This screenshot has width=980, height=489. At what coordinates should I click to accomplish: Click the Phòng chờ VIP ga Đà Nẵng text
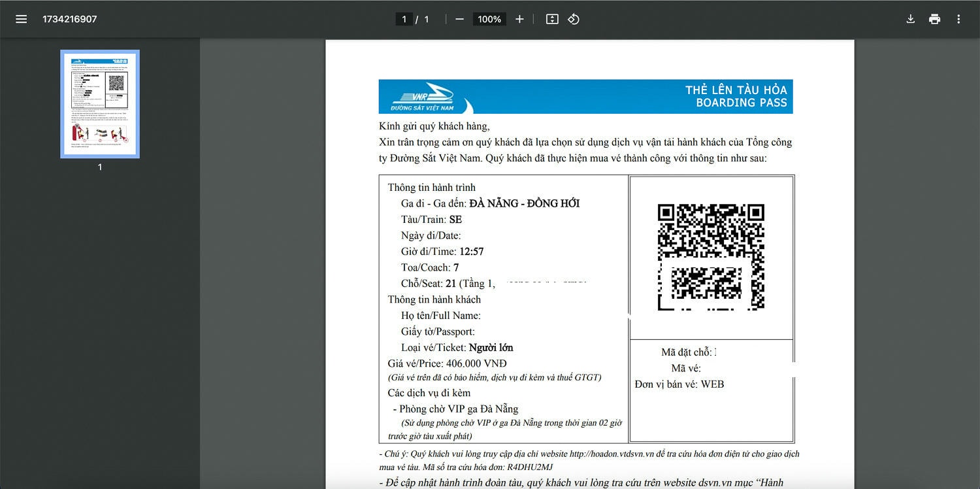point(459,409)
